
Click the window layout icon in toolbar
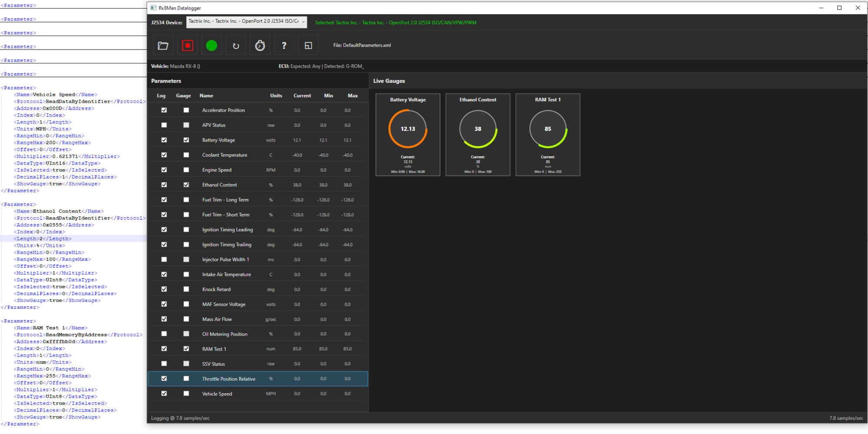308,46
